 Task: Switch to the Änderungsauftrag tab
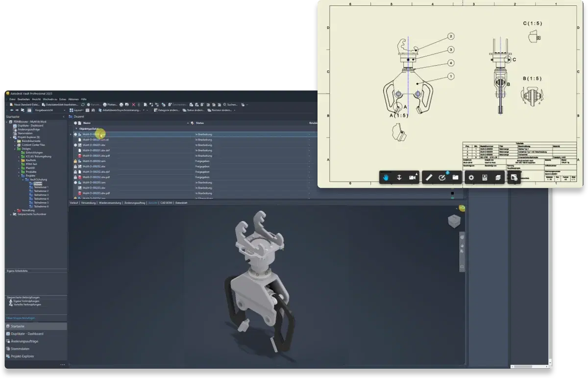135,202
